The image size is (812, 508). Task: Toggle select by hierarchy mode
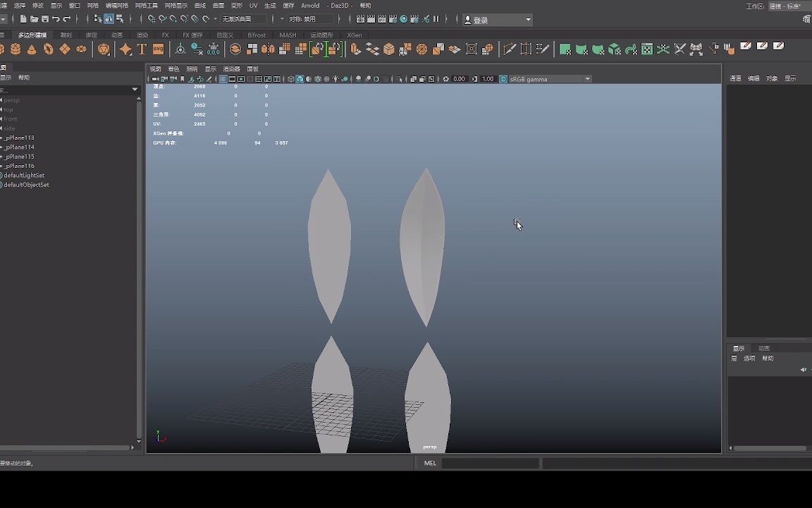(x=98, y=19)
